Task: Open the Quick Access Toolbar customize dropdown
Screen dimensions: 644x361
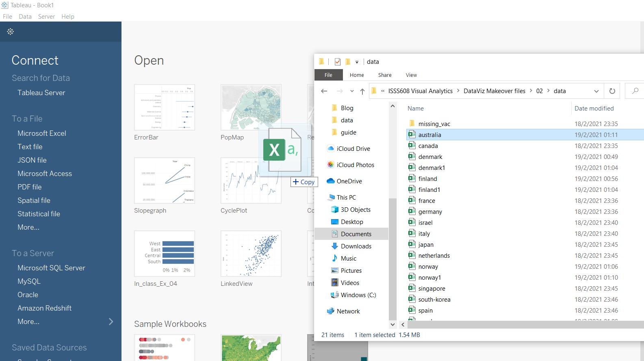Action: click(x=357, y=62)
